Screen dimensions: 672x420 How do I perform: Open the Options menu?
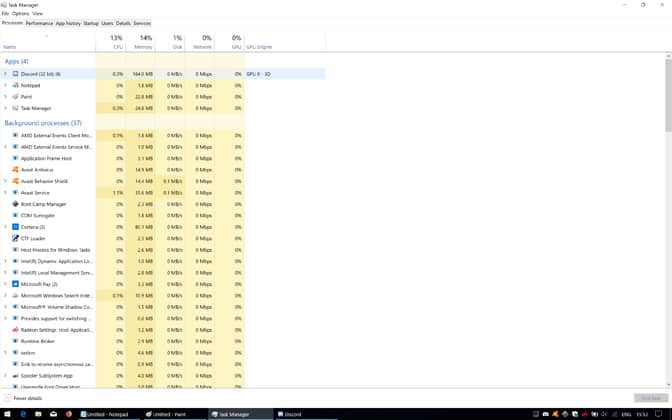pyautogui.click(x=21, y=14)
